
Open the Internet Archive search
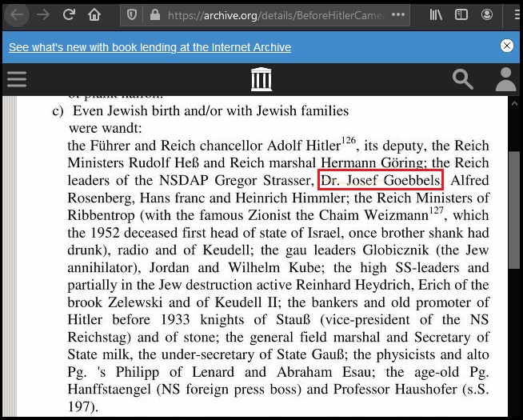(x=463, y=79)
